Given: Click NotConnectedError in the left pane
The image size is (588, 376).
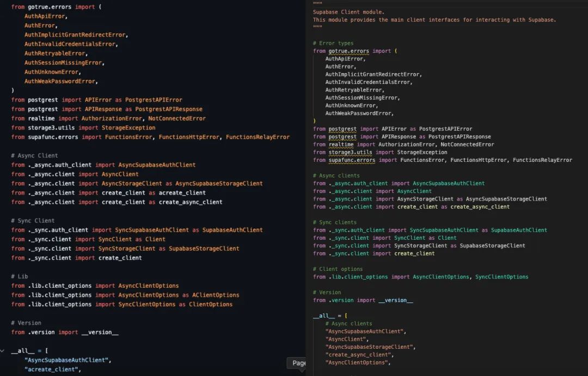Looking at the screenshot, I should click(176, 119).
